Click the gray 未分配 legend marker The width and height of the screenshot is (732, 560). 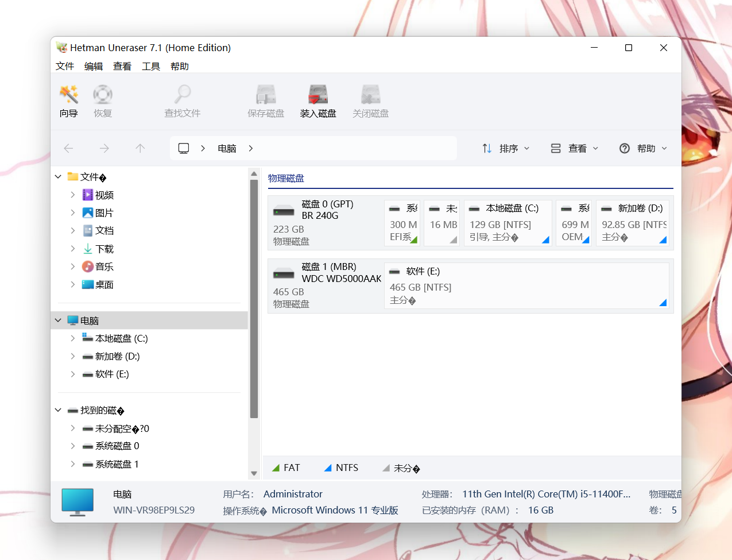pos(386,468)
